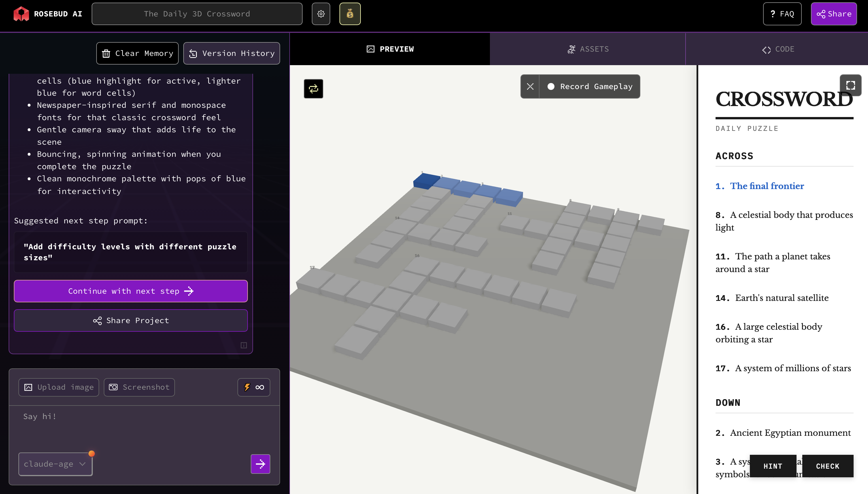Select clue 1 The final frontier
868x494 pixels.
click(x=767, y=186)
